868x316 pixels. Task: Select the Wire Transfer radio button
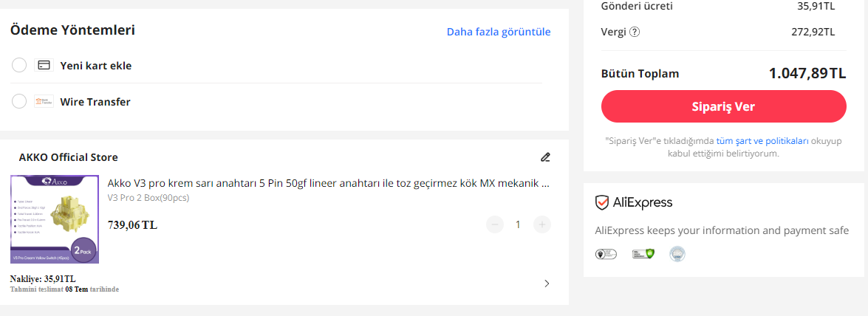pos(20,102)
